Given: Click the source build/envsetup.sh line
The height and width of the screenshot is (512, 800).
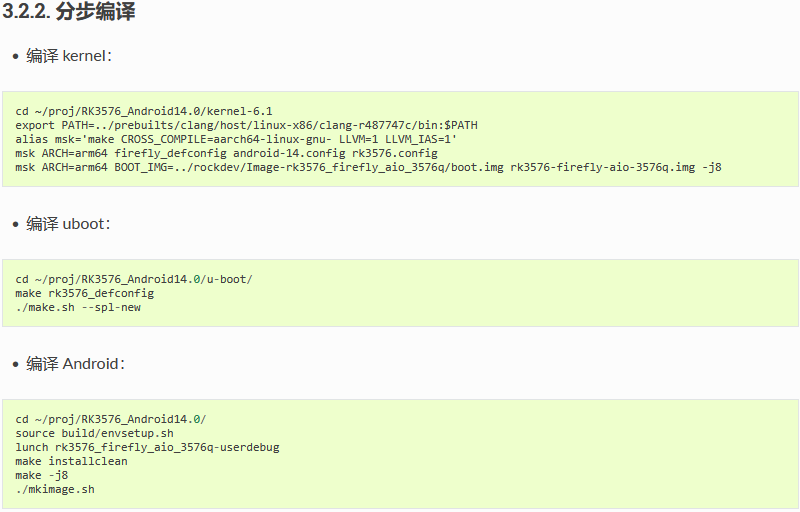Looking at the screenshot, I should [x=94, y=433].
